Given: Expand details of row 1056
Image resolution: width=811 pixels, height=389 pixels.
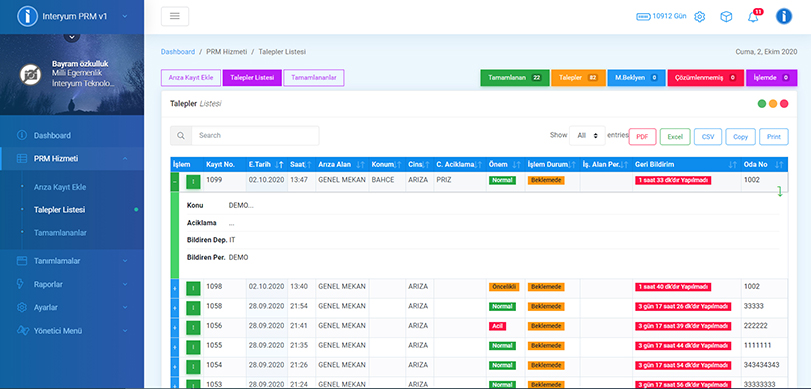Looking at the screenshot, I should (175, 327).
